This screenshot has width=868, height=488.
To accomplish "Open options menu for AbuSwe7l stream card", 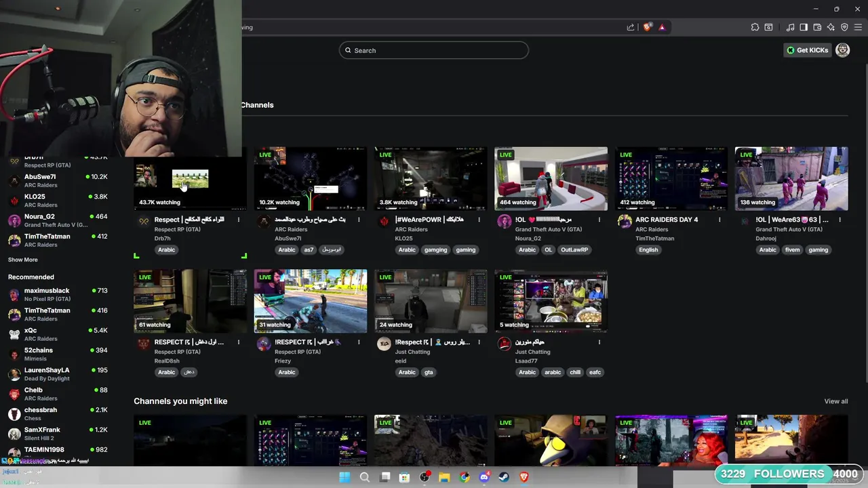I will point(359,220).
